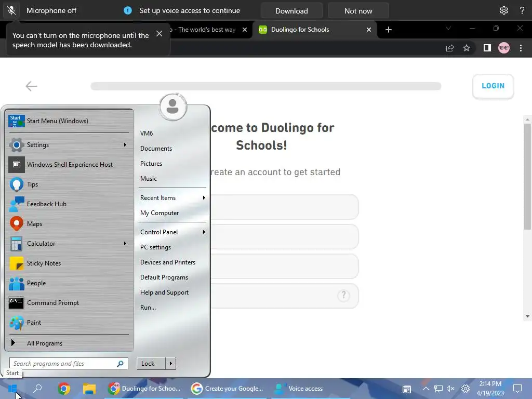Click the LOGIN button
Viewport: 532px width, 399px height.
click(x=493, y=86)
